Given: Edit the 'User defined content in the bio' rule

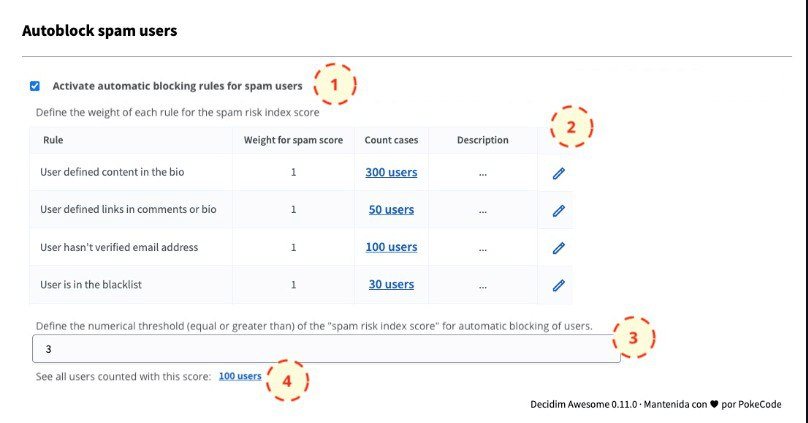Looking at the screenshot, I should (x=559, y=173).
